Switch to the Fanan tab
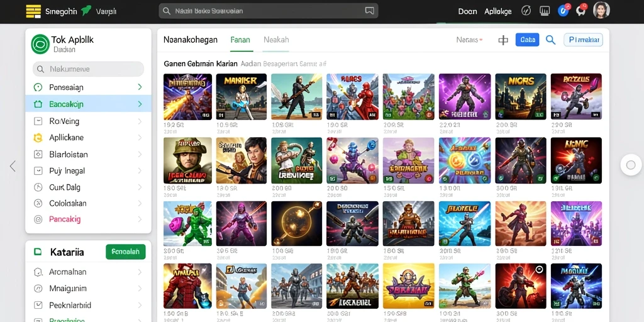This screenshot has width=644, height=322. pos(241,40)
